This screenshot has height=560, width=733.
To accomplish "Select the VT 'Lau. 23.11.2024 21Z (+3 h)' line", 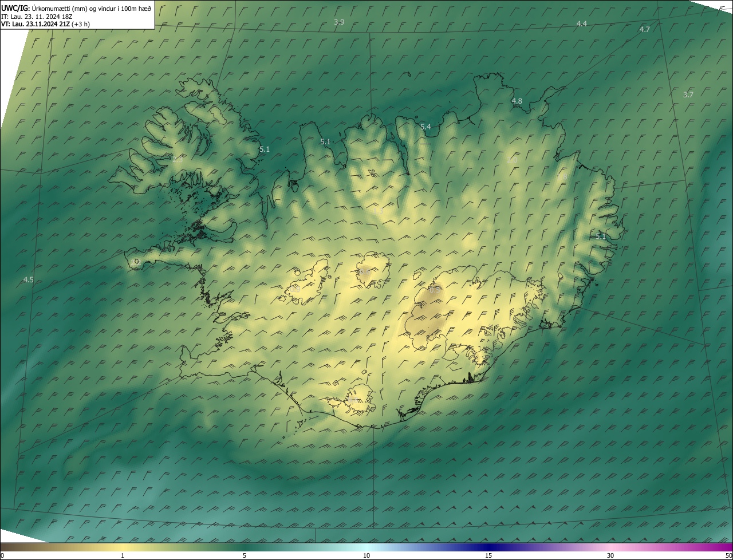I will coord(45,24).
